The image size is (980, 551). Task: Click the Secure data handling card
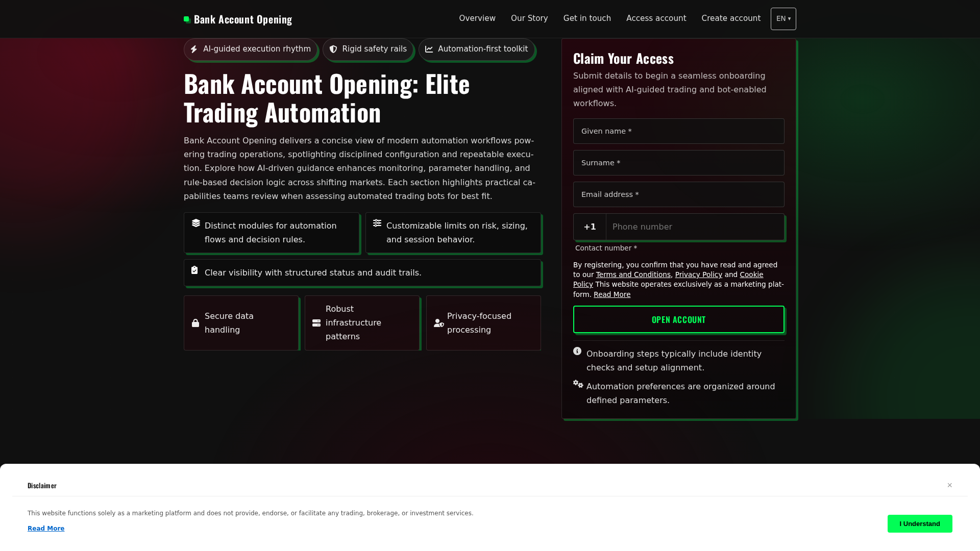(x=241, y=323)
